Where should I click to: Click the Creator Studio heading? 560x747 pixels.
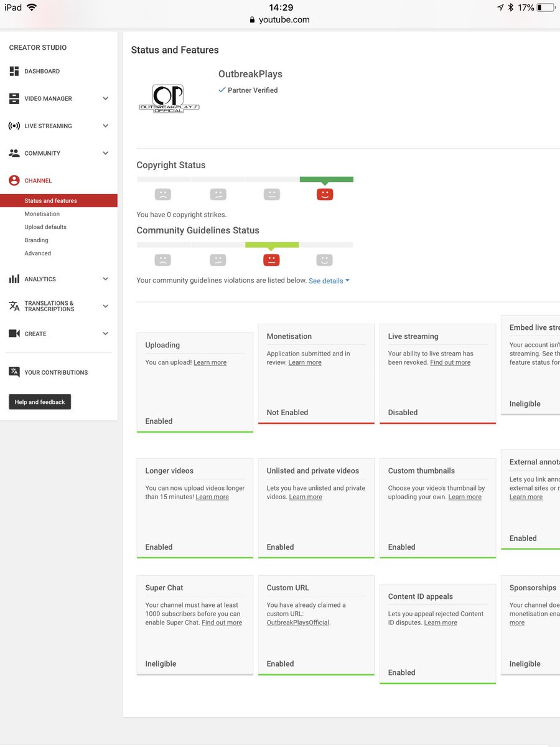[x=38, y=47]
